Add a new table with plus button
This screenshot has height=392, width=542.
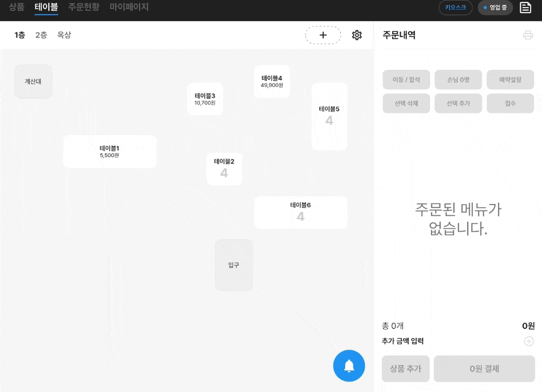pos(323,35)
